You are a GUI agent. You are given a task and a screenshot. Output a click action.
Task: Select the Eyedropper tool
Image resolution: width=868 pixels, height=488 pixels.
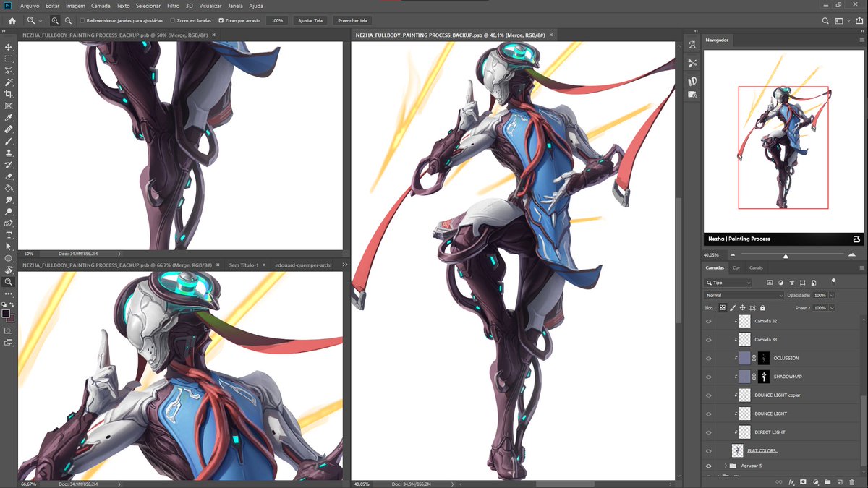point(9,118)
